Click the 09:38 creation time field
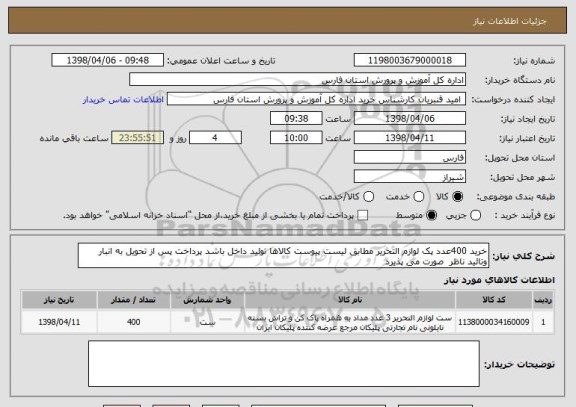The width and height of the screenshot is (576, 407). coord(296,119)
